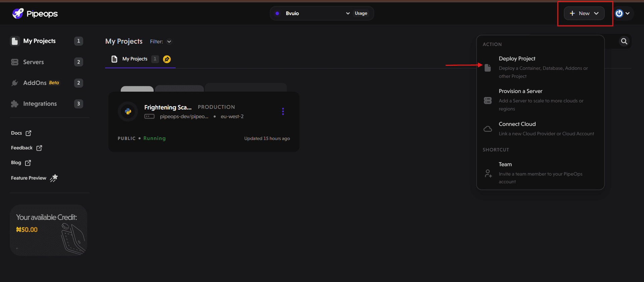This screenshot has width=644, height=282.
Task: Click the search magnifier icon
Action: click(x=624, y=41)
